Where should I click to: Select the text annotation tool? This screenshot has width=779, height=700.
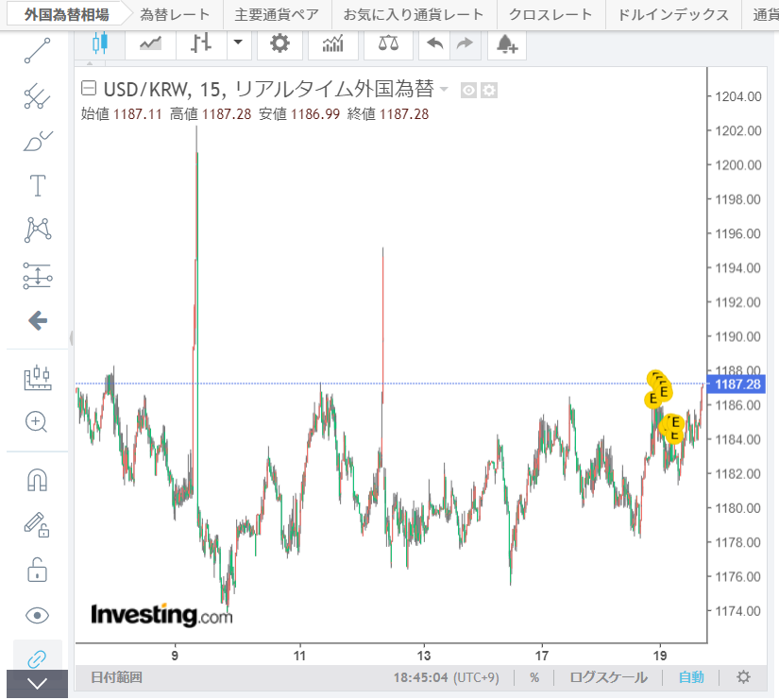click(38, 185)
